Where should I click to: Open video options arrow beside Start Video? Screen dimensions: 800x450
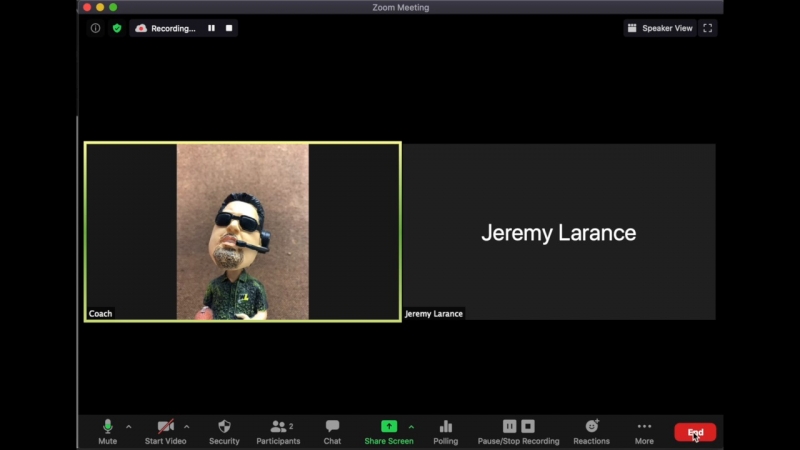coord(186,427)
